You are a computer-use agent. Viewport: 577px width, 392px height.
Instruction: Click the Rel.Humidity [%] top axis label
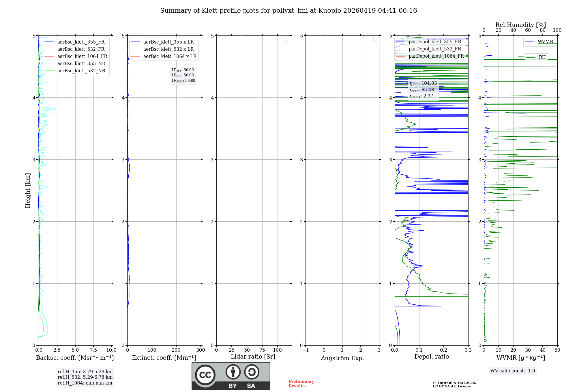click(520, 25)
